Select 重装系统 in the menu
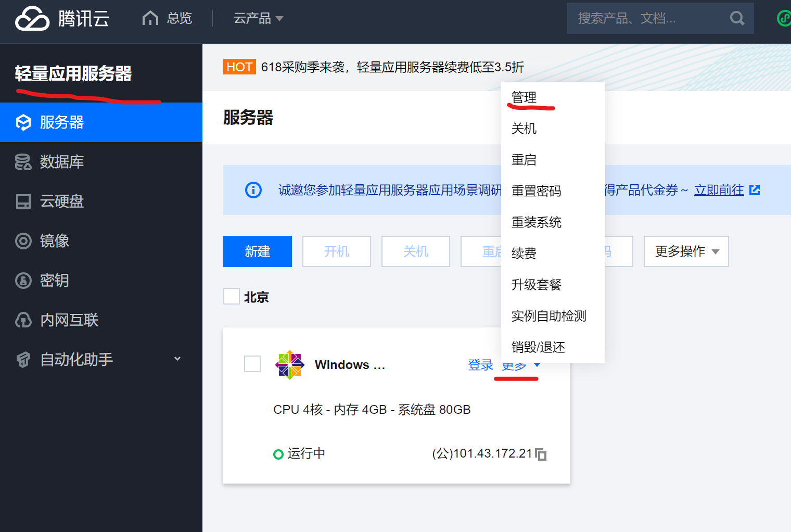791x532 pixels. tap(553, 222)
